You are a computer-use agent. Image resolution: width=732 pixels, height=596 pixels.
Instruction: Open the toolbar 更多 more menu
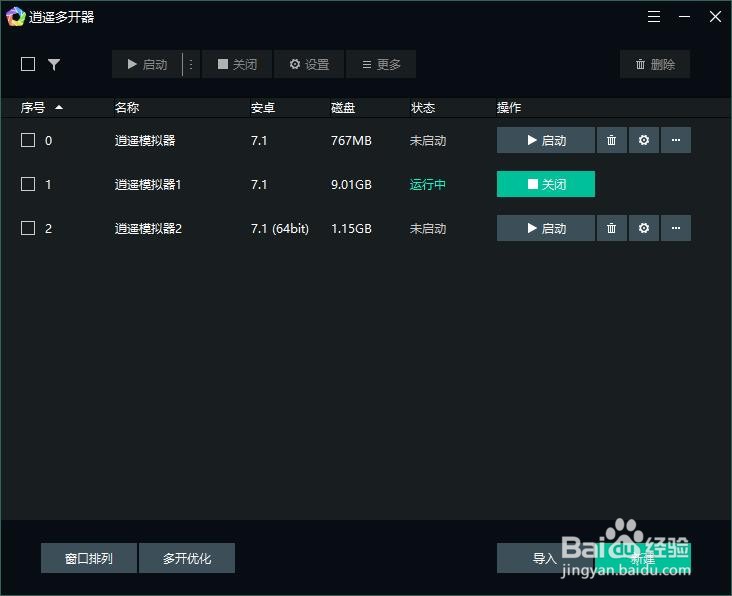381,64
